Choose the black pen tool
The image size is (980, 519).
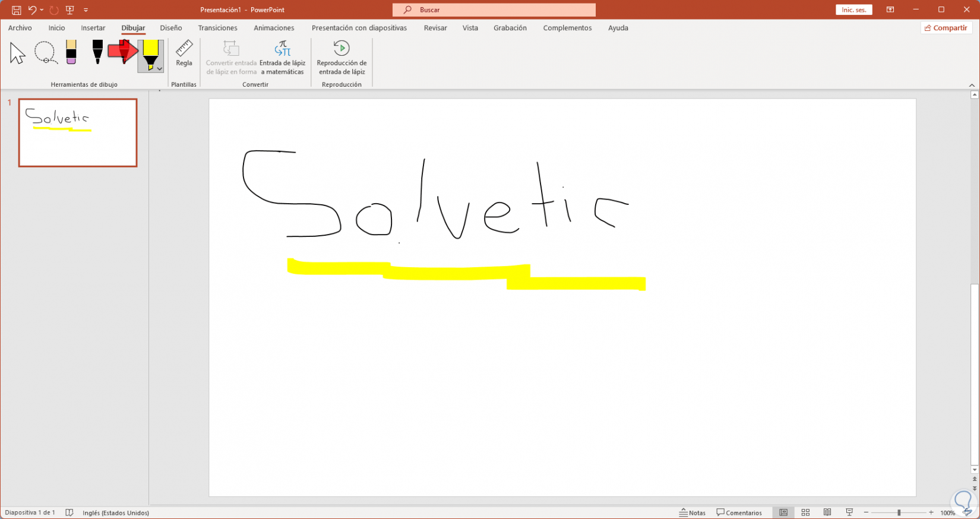97,52
